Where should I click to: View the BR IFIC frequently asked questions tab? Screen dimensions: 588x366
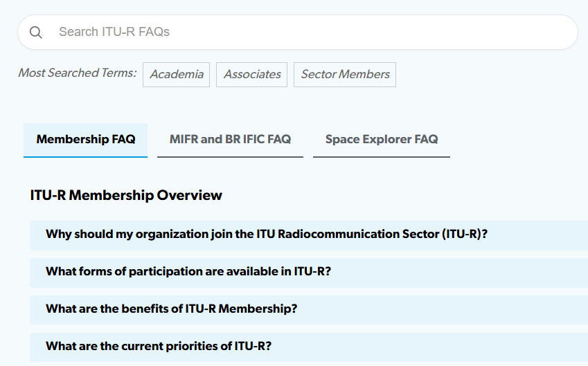click(x=230, y=140)
